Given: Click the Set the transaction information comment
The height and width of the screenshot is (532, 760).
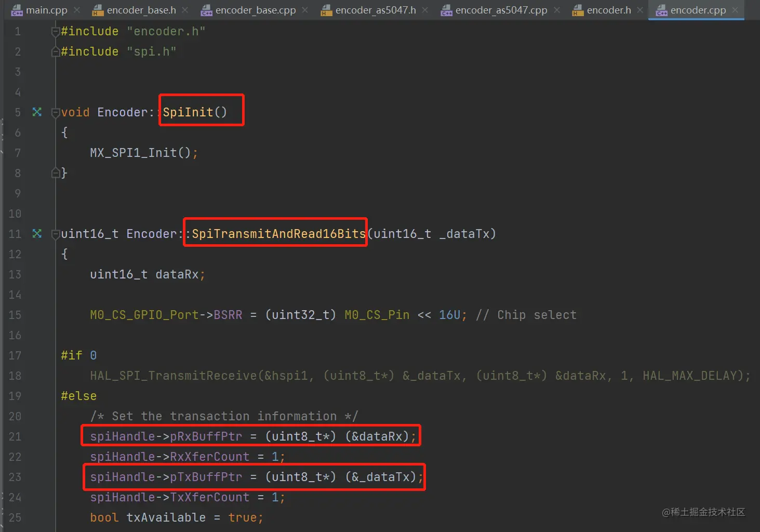Looking at the screenshot, I should click(x=224, y=416).
